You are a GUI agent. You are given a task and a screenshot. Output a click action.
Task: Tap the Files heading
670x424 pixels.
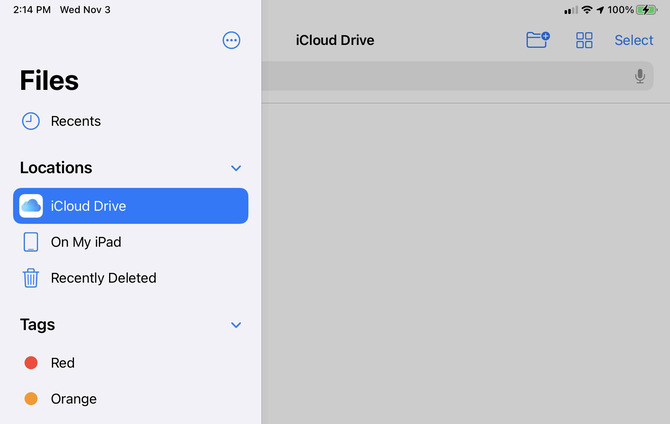tap(49, 80)
